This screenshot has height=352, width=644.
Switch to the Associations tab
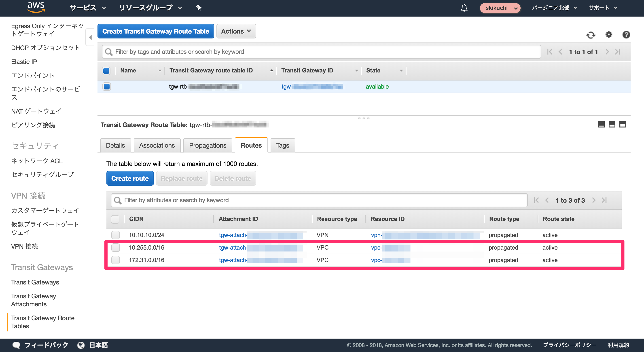[x=157, y=145]
